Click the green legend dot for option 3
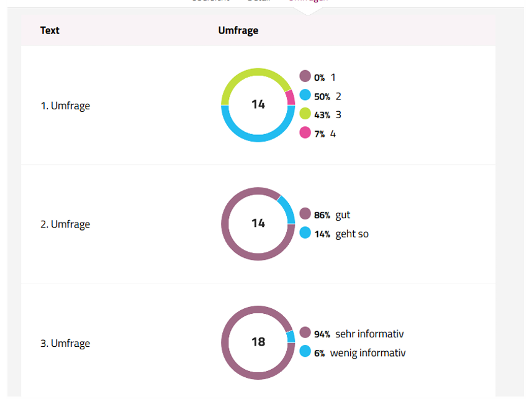Viewport: 532px width, 399px height. (x=305, y=114)
